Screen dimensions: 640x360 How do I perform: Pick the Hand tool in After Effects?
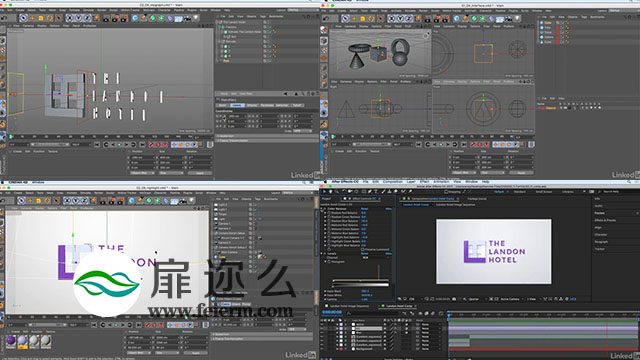(330, 191)
